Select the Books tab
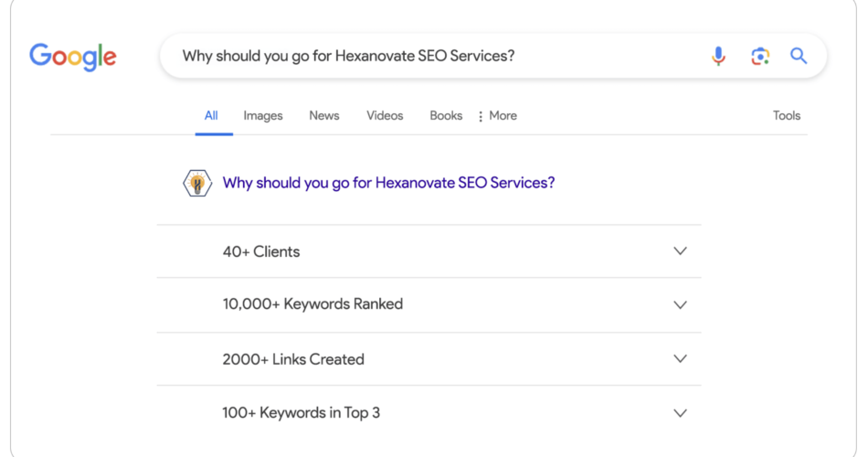This screenshot has height=457, width=868. coord(446,116)
